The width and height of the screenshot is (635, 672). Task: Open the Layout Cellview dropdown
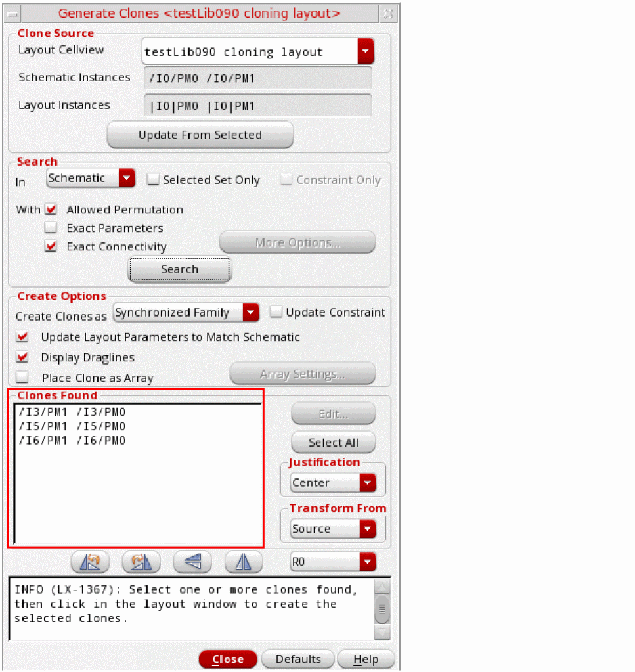(365, 52)
